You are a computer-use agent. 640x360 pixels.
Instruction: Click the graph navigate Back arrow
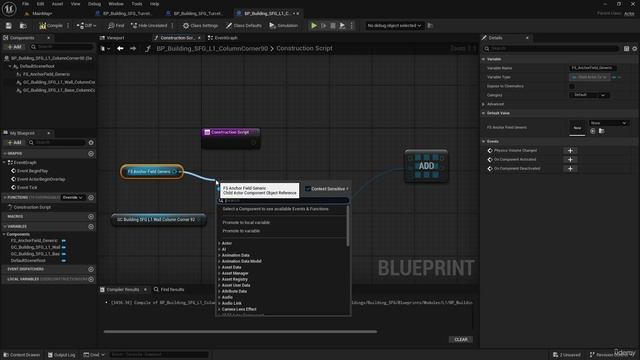tap(120, 49)
